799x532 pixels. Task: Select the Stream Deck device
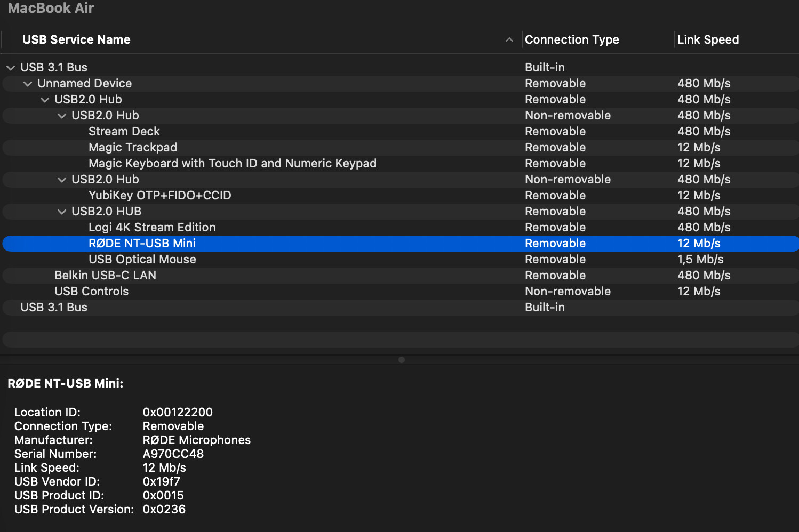pos(124,132)
